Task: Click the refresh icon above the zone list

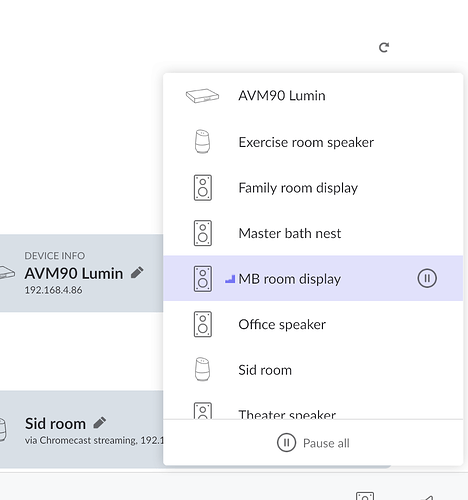Action: click(384, 48)
